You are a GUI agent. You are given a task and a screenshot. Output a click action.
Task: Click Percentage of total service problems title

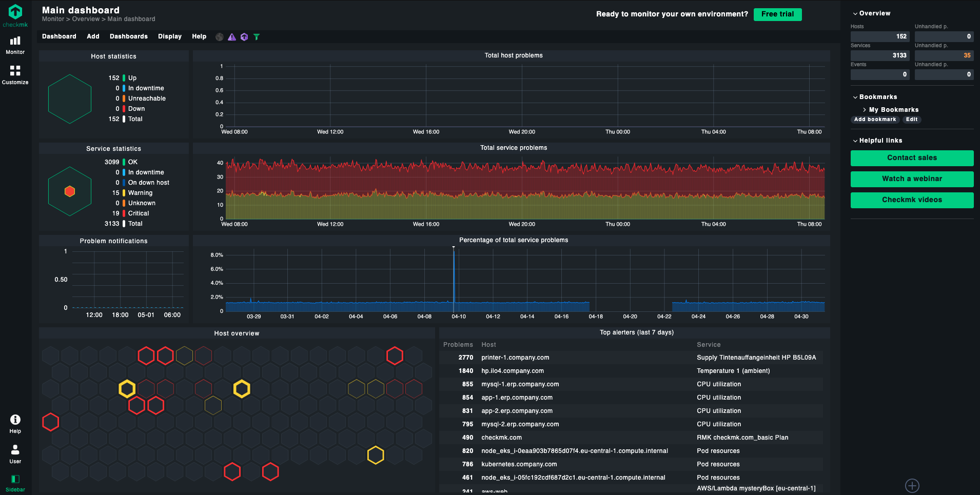[x=514, y=240]
